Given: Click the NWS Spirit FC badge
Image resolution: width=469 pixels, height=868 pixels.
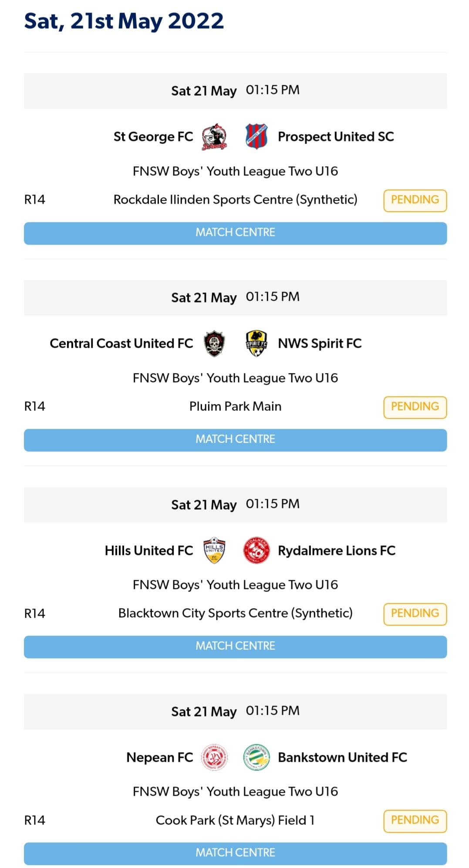Looking at the screenshot, I should coord(256,343).
